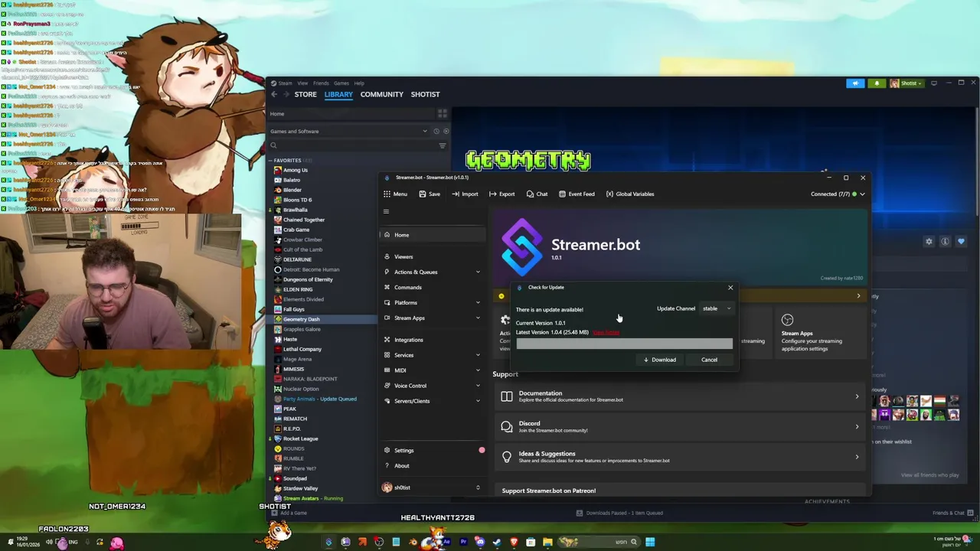This screenshot has height=551, width=980.
Task: Open Integrations in sidebar
Action: (433, 339)
